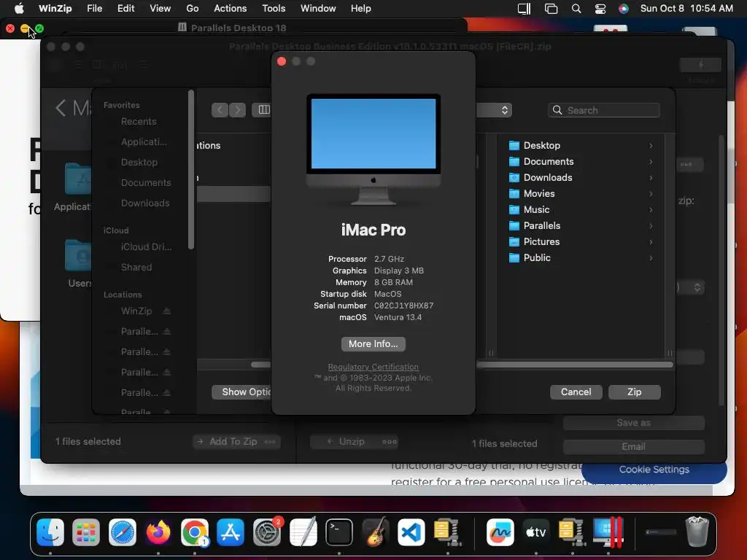Launch Firefox from the dock
Screen dimensions: 747x560
click(x=158, y=532)
